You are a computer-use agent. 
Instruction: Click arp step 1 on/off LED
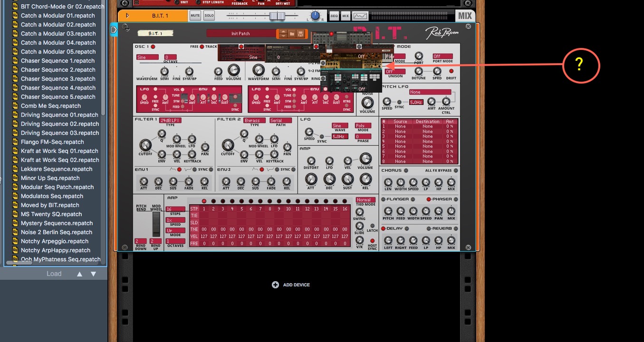coord(204,201)
